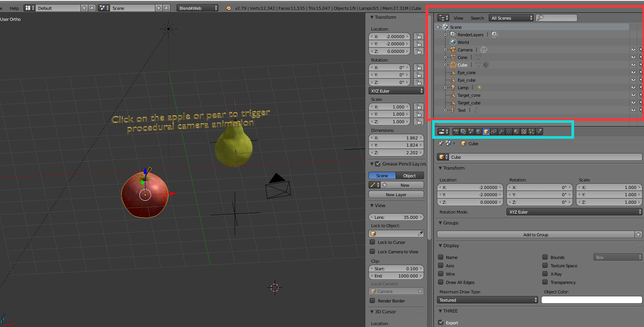Open the Material properties tab (sphere icon)
The height and width of the screenshot is (327, 644).
tap(516, 132)
